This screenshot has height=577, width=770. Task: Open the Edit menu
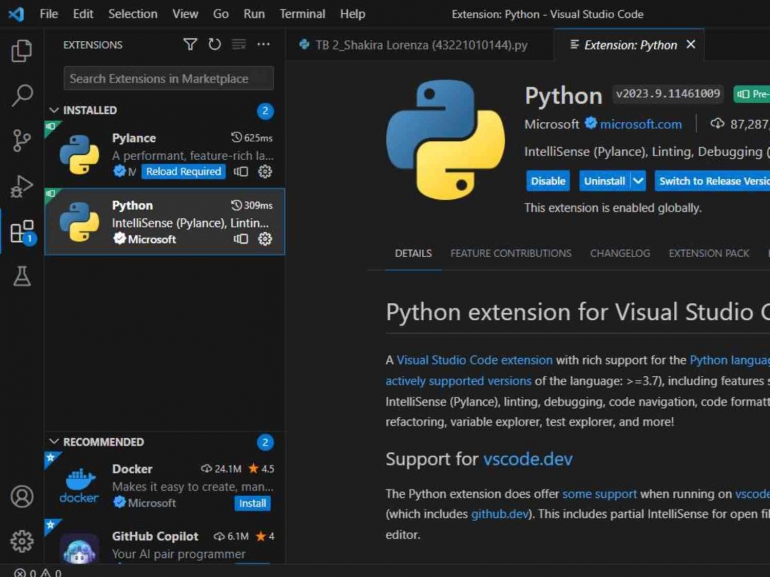83,14
